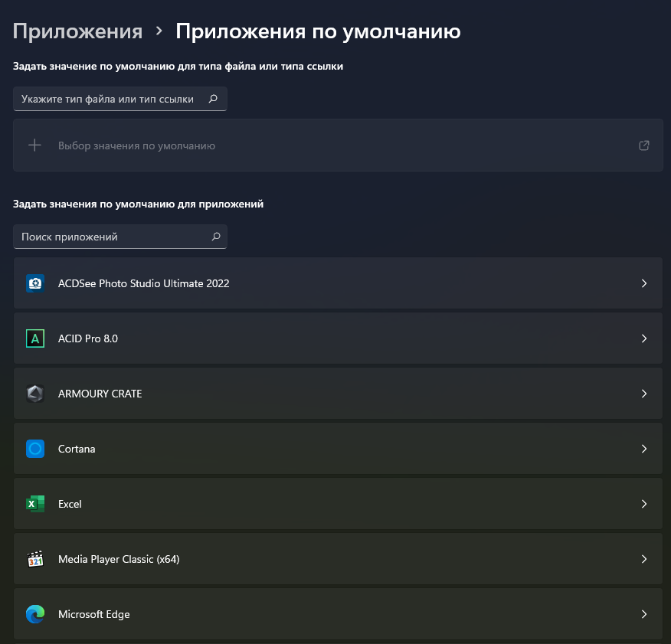Click the Приложения по умолчанию title
This screenshot has width=671, height=644.
click(x=318, y=31)
